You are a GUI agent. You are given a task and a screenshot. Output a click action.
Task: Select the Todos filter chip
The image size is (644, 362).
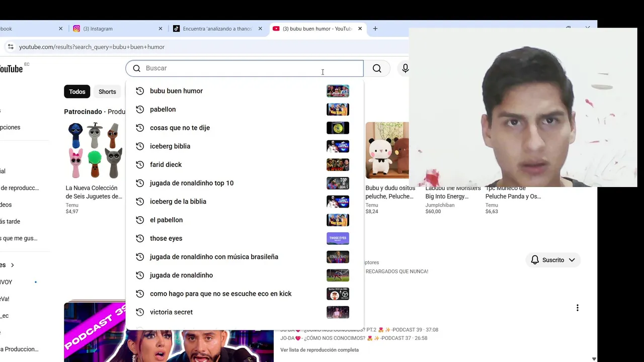(77, 92)
